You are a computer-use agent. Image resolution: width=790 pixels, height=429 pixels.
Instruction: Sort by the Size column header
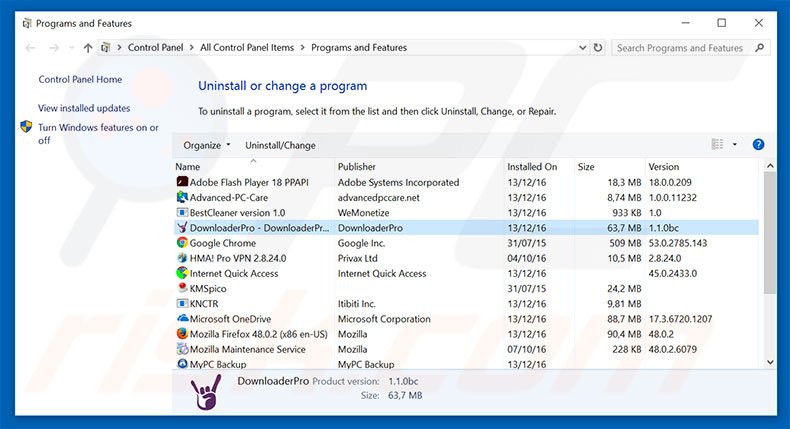click(609, 166)
